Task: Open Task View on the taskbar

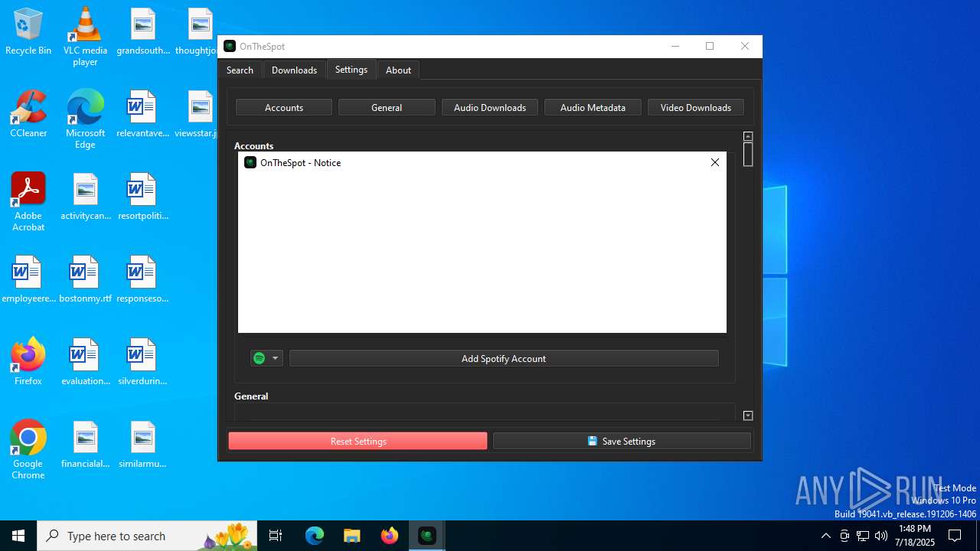Action: point(276,536)
